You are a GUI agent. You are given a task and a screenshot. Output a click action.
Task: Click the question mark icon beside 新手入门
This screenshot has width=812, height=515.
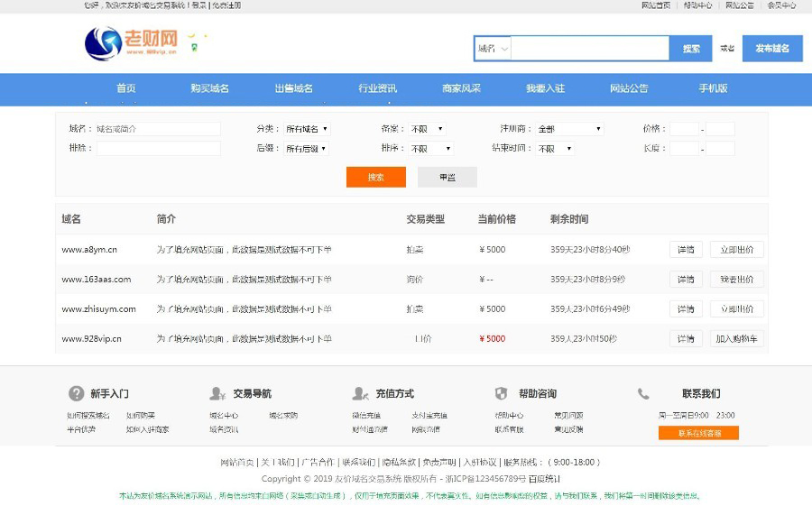click(77, 393)
